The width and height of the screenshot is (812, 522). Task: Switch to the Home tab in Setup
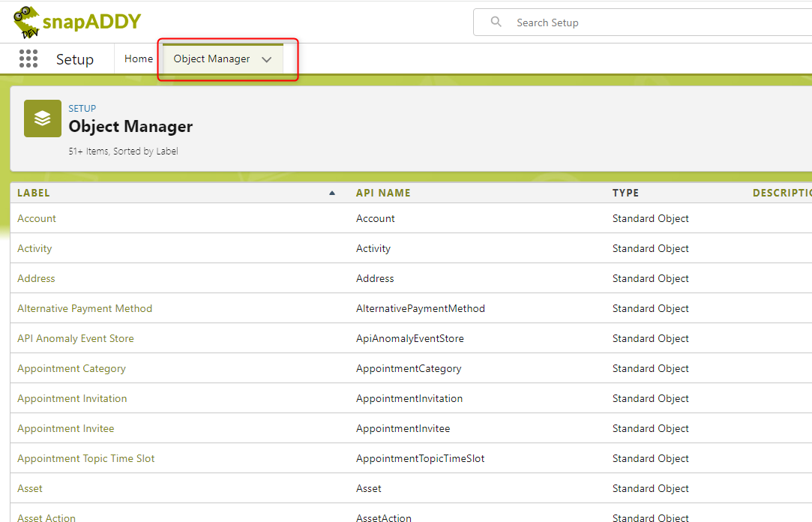[139, 58]
